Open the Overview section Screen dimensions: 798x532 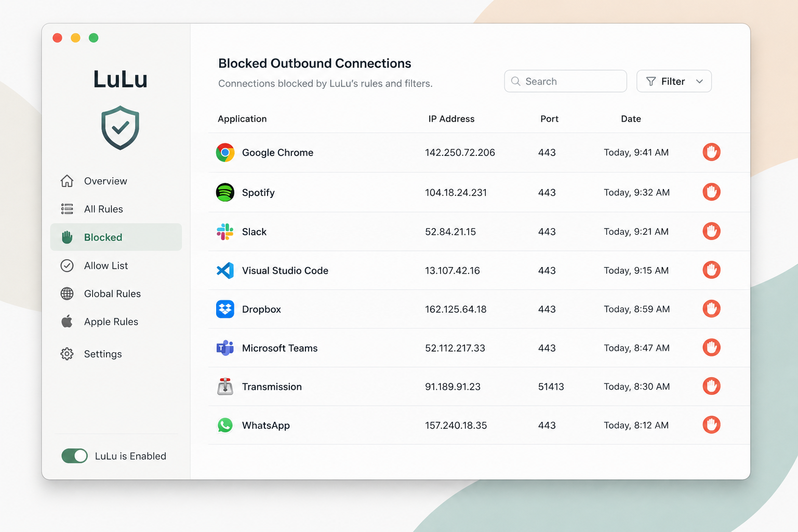(116, 181)
